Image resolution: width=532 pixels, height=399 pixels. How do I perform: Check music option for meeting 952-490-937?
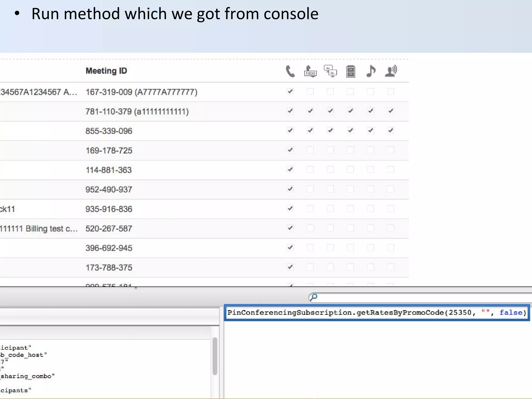pos(371,189)
